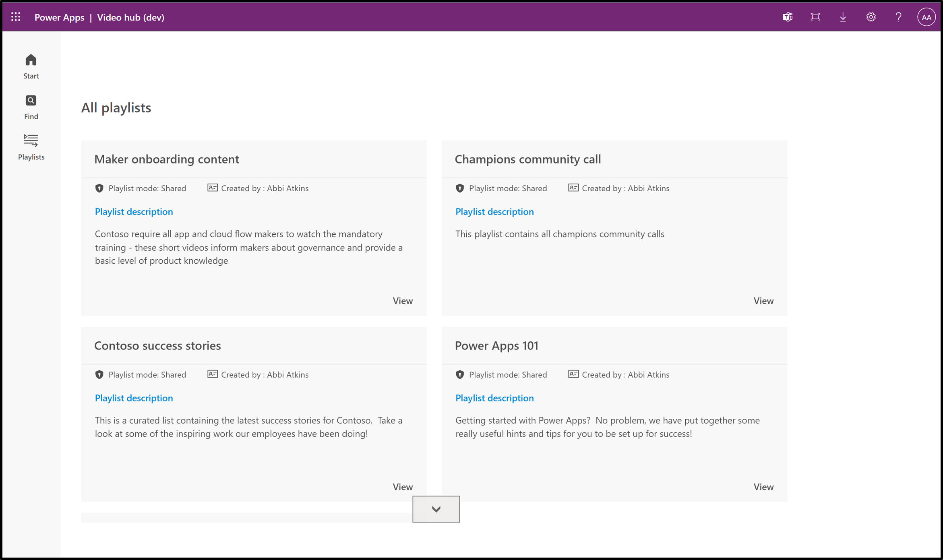Click View for Contoso success stories
Viewport: 943px width, 560px height.
coord(403,486)
